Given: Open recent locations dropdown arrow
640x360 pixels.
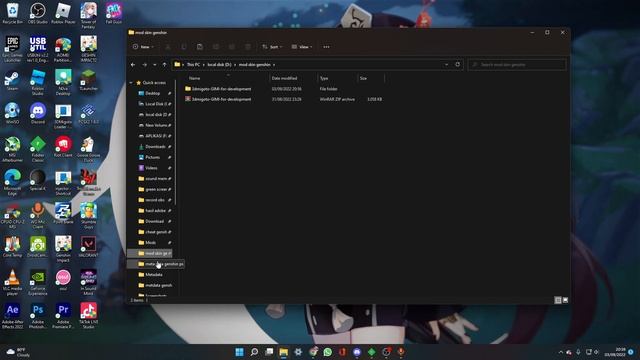Looking at the screenshot, I should pos(155,64).
